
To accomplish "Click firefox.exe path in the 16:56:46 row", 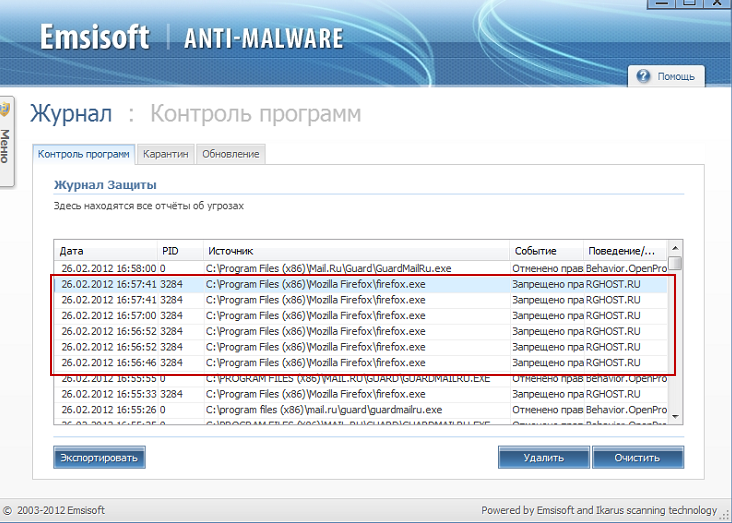I will pyautogui.click(x=316, y=363).
